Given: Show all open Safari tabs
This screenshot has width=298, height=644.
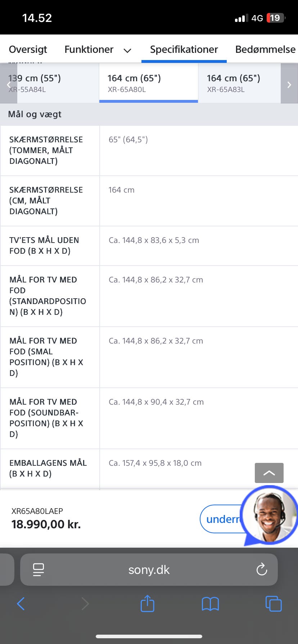Looking at the screenshot, I should point(273,604).
